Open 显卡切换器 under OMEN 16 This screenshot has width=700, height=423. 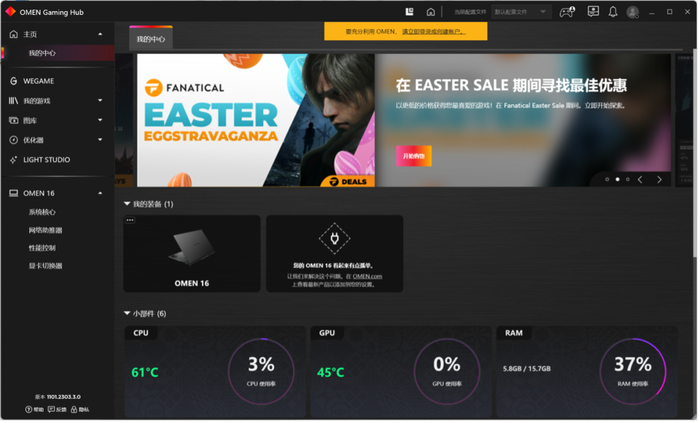point(45,266)
